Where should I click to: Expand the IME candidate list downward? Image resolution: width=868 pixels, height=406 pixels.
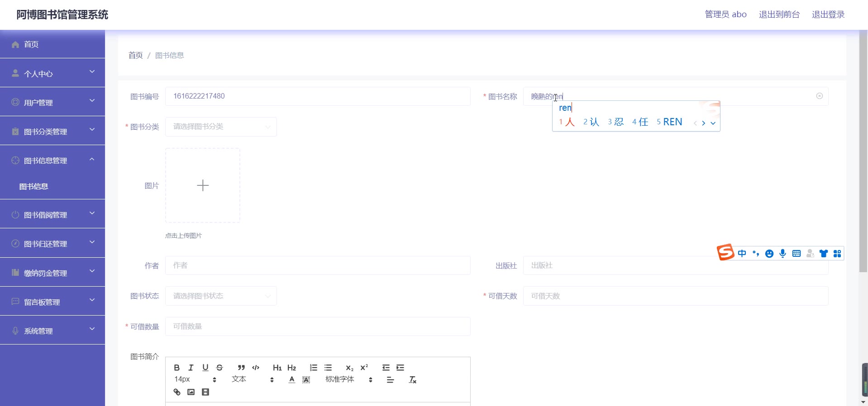click(x=713, y=123)
